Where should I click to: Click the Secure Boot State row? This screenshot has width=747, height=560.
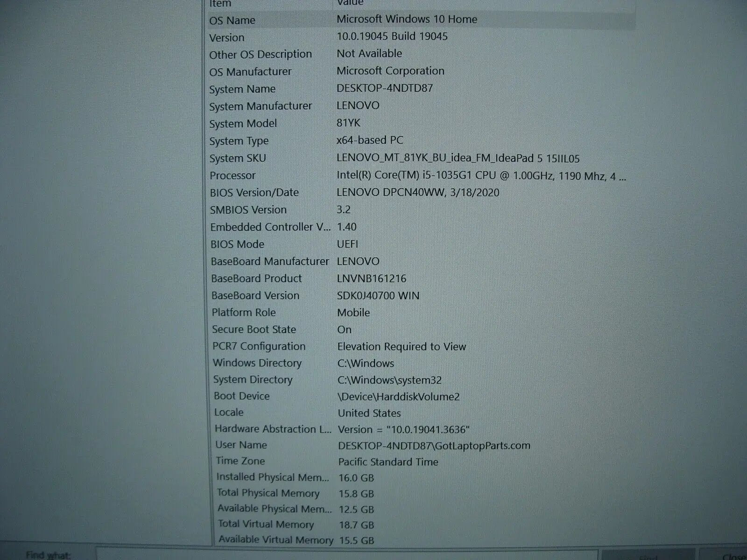pos(420,329)
